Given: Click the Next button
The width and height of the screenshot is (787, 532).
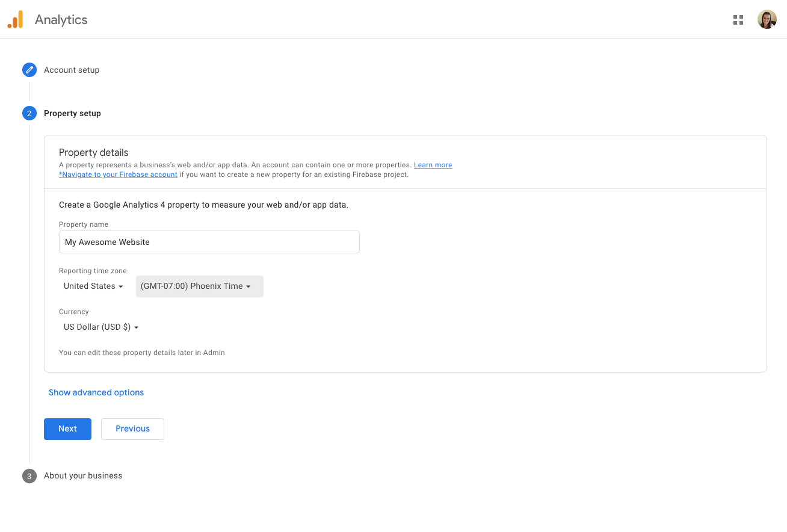Looking at the screenshot, I should tap(67, 429).
